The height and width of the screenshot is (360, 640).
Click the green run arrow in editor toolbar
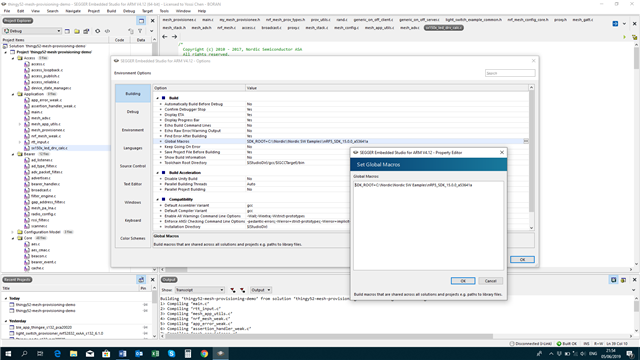(x=624, y=37)
